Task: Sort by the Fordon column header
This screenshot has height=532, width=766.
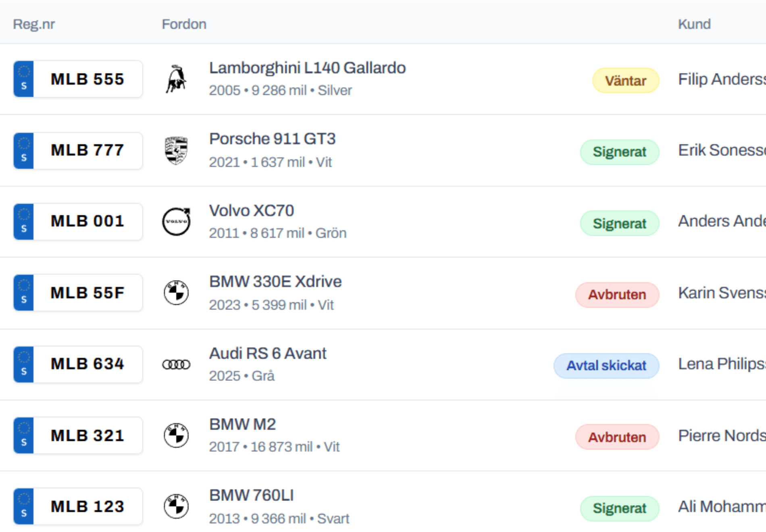Action: (184, 24)
